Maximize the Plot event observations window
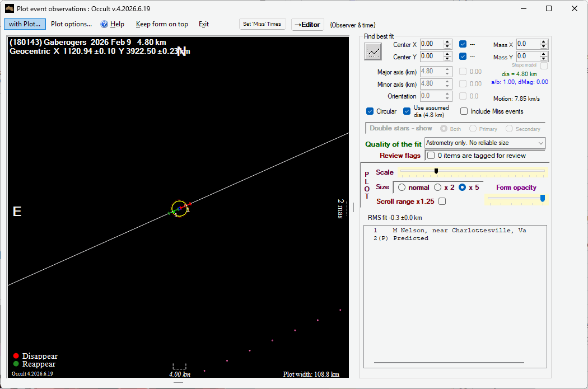The image size is (588, 389). pos(549,8)
